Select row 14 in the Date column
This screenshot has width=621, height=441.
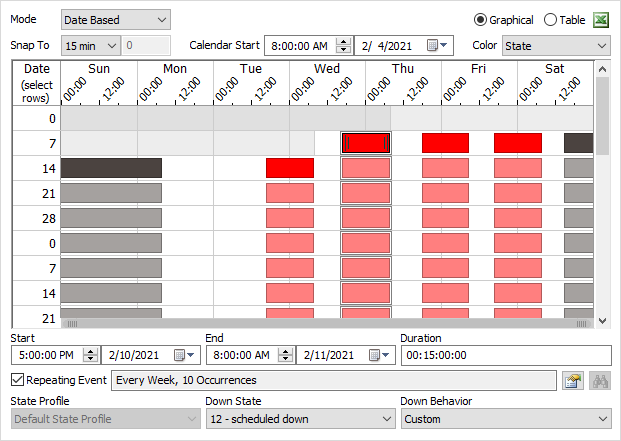click(36, 168)
